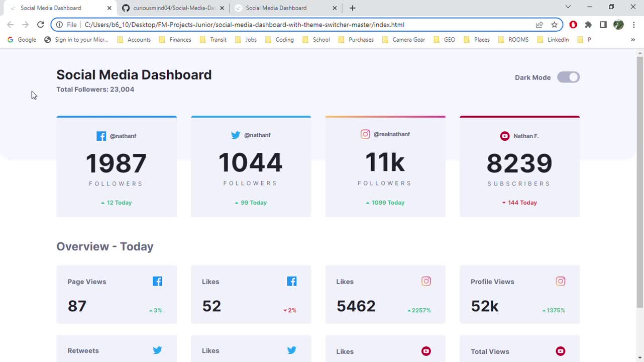Open the browser side panel icon
Viewport: 644px width, 362px height.
pyautogui.click(x=603, y=25)
